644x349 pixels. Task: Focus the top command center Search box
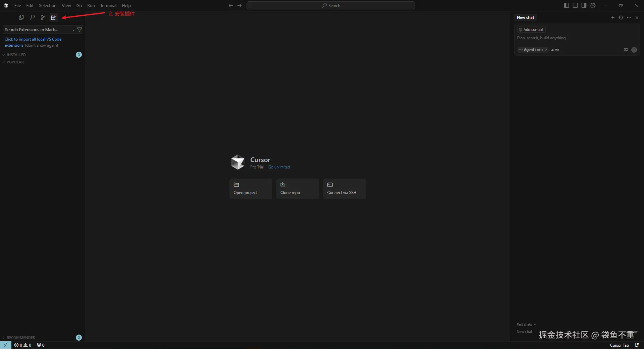pyautogui.click(x=331, y=5)
